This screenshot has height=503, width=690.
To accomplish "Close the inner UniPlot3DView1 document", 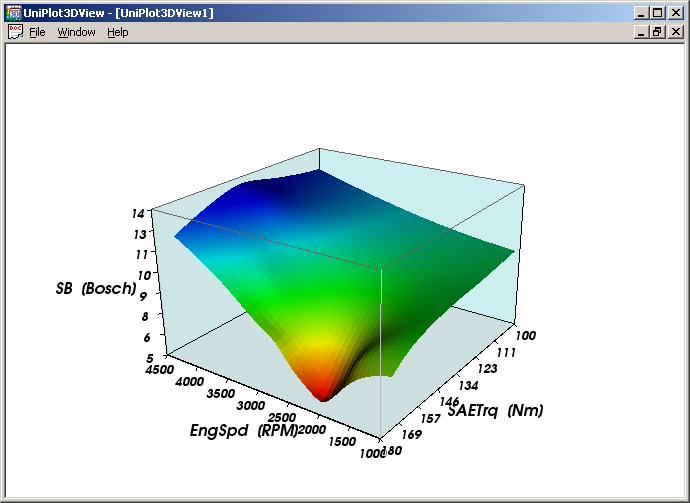I will tap(676, 32).
